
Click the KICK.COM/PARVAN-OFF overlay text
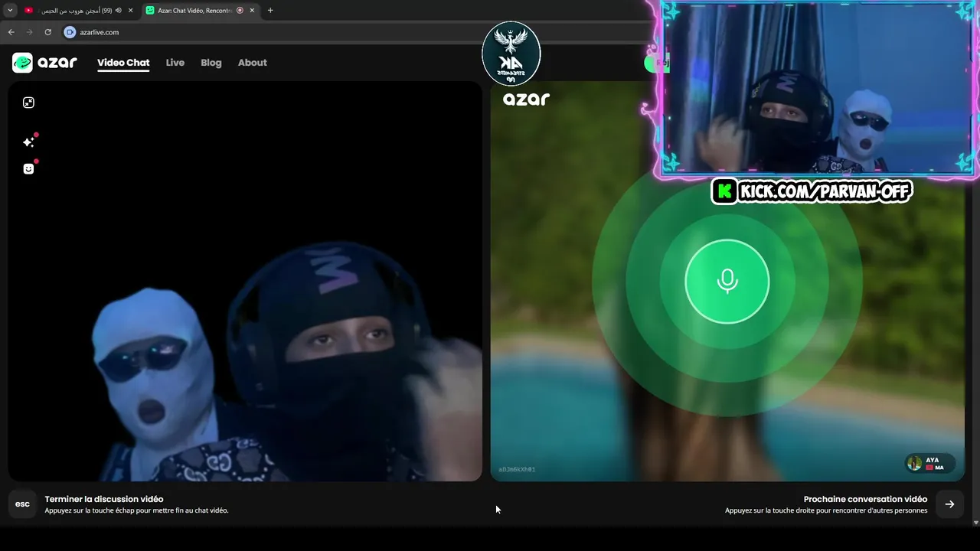click(x=824, y=191)
